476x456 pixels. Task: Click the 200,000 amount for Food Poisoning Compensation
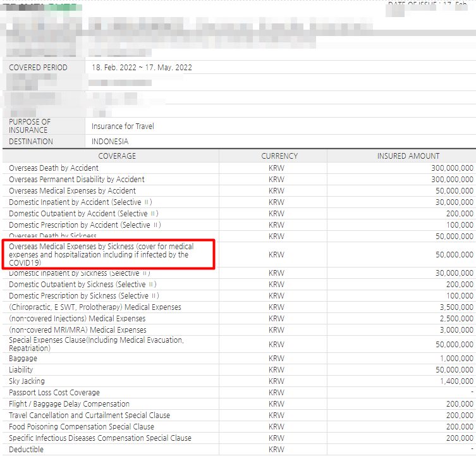click(460, 426)
